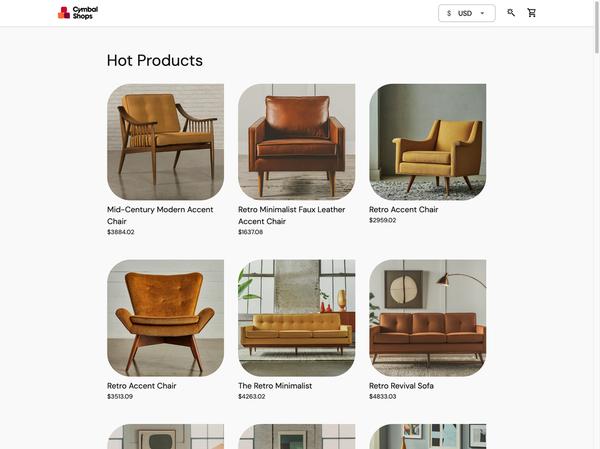View the Mid-Century Modern Accent Chair photo
Screen dimensions: 600x449
click(165, 142)
